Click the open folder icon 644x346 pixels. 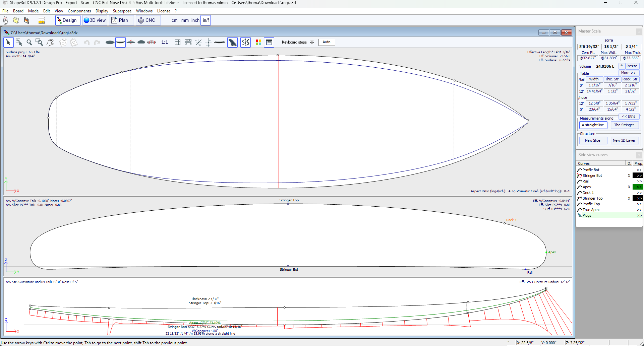click(16, 20)
